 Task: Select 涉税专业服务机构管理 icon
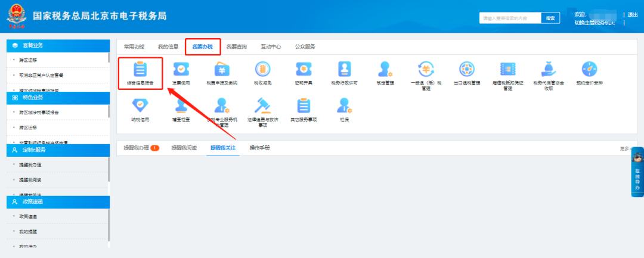tap(222, 106)
